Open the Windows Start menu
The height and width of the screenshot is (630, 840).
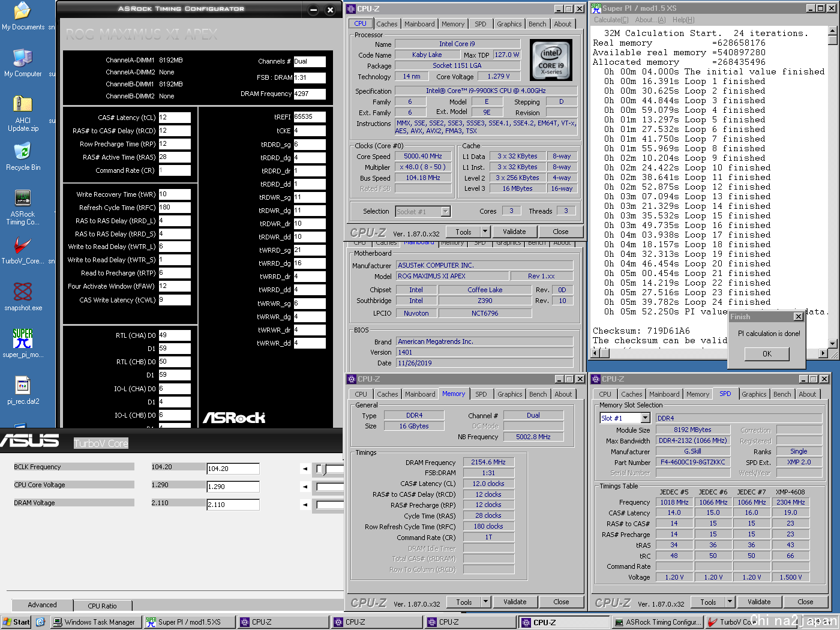pos(16,622)
